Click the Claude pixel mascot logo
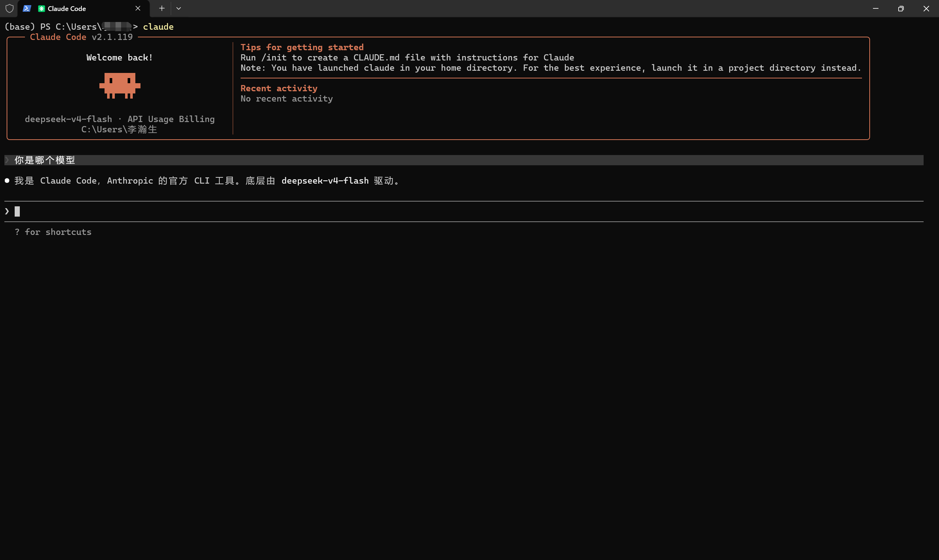Viewport: 939px width, 560px height. tap(120, 86)
